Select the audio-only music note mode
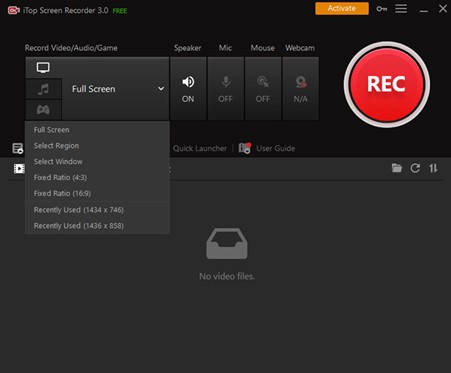Screen dimensions: 451x373 (x=43, y=89)
